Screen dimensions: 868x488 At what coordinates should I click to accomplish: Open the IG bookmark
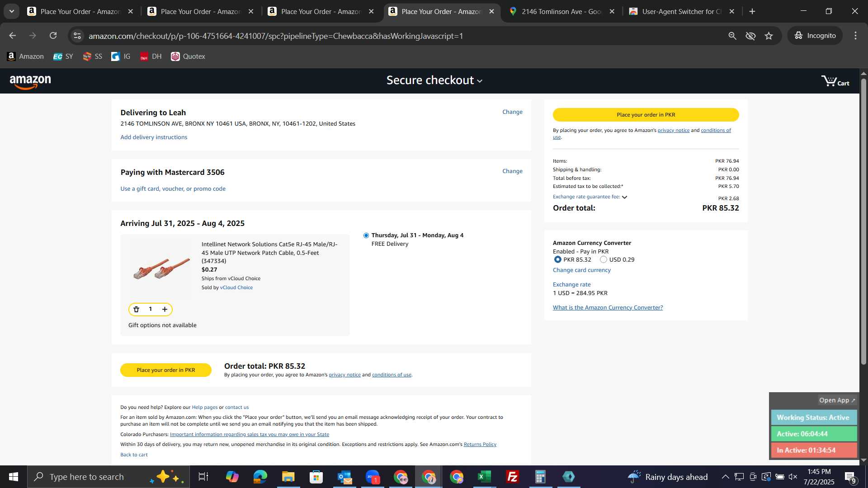[x=121, y=56]
